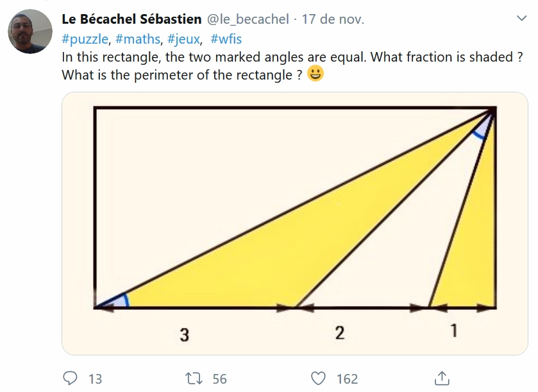Open the #jeux hashtag link

pyautogui.click(x=183, y=39)
